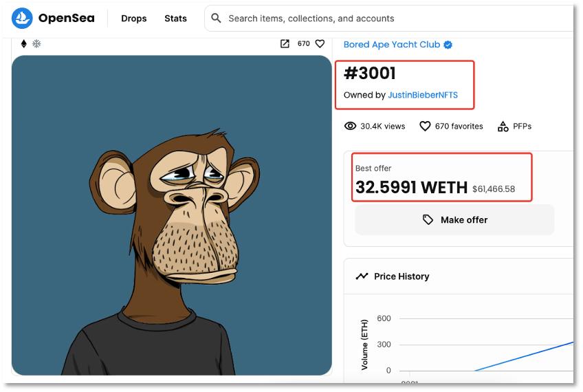This screenshot has width=583, height=392.
Task: Click the price tag icon on Make offer
Action: point(428,220)
